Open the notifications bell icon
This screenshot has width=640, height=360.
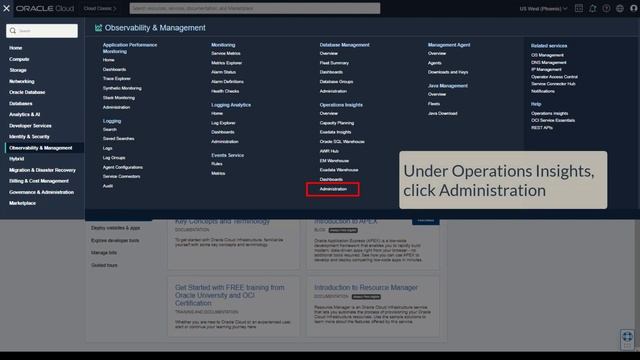593,8
